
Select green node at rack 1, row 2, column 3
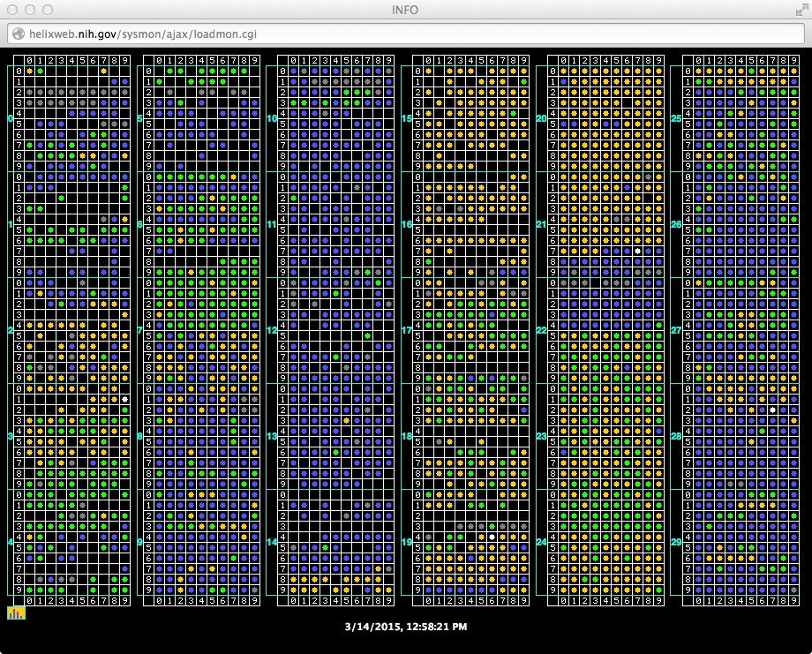[x=61, y=198]
